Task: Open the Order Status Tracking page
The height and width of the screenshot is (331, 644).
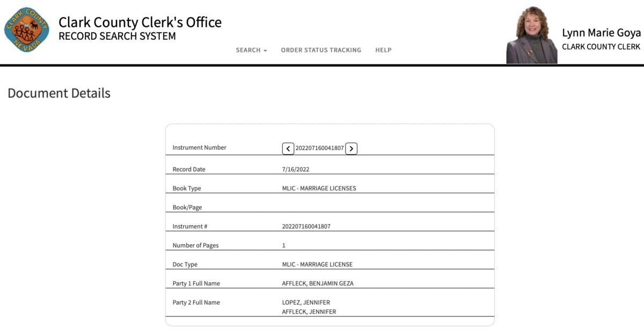Action: [321, 50]
